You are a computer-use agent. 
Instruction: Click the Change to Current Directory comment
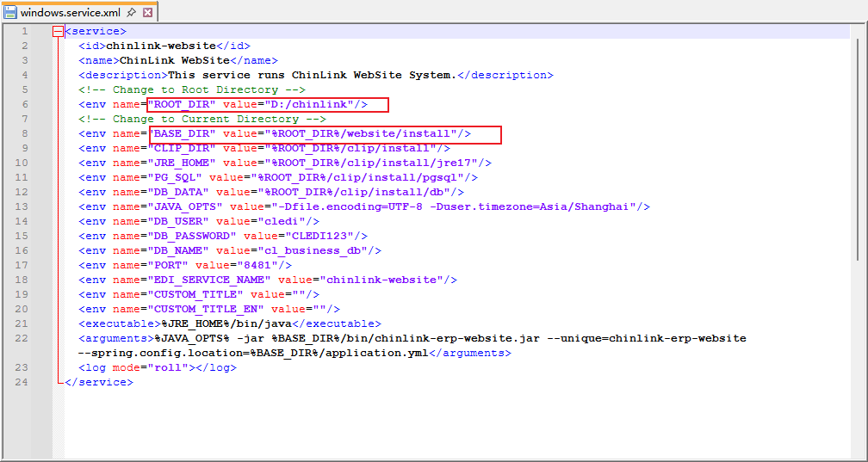point(202,119)
